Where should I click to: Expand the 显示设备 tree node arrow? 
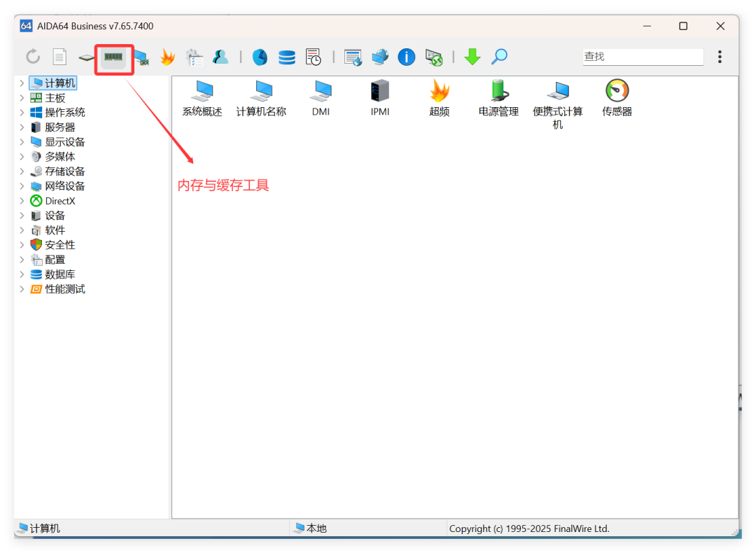coord(22,142)
